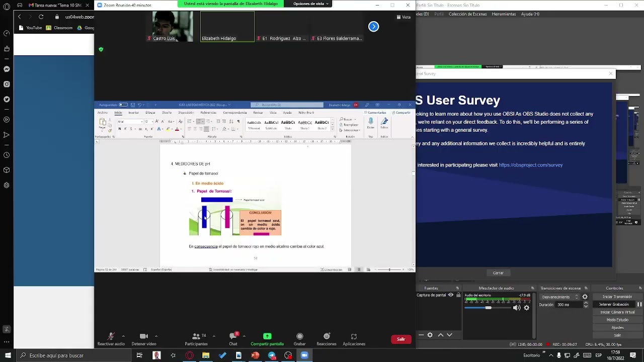Screen dimensions: 644x362
Task: Open Reacciones in Zoom toolbar
Action: click(327, 339)
